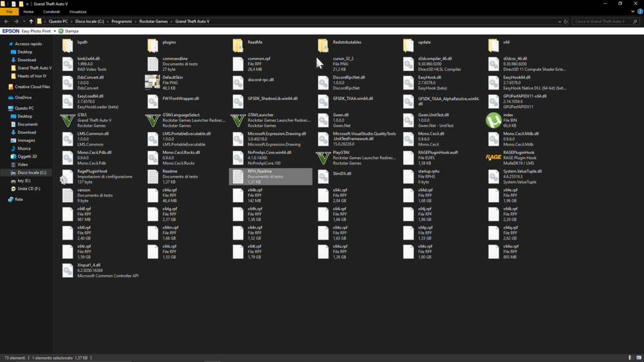Switch to large icons view in status bar

(639, 358)
